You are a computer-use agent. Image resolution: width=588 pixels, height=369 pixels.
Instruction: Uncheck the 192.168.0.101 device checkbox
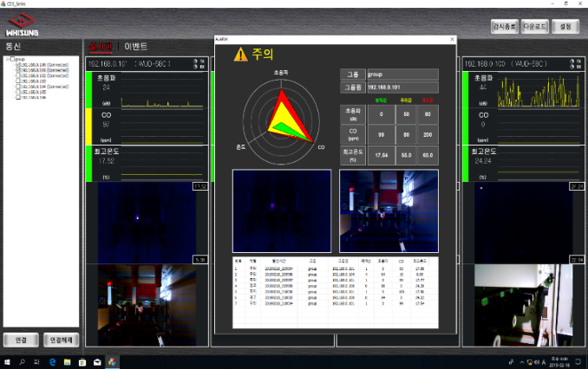click(18, 70)
